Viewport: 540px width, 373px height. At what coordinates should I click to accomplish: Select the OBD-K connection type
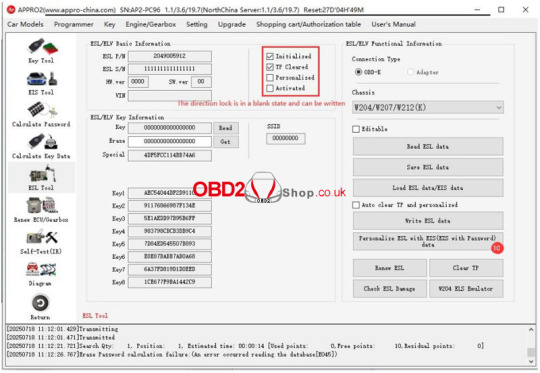[x=359, y=72]
